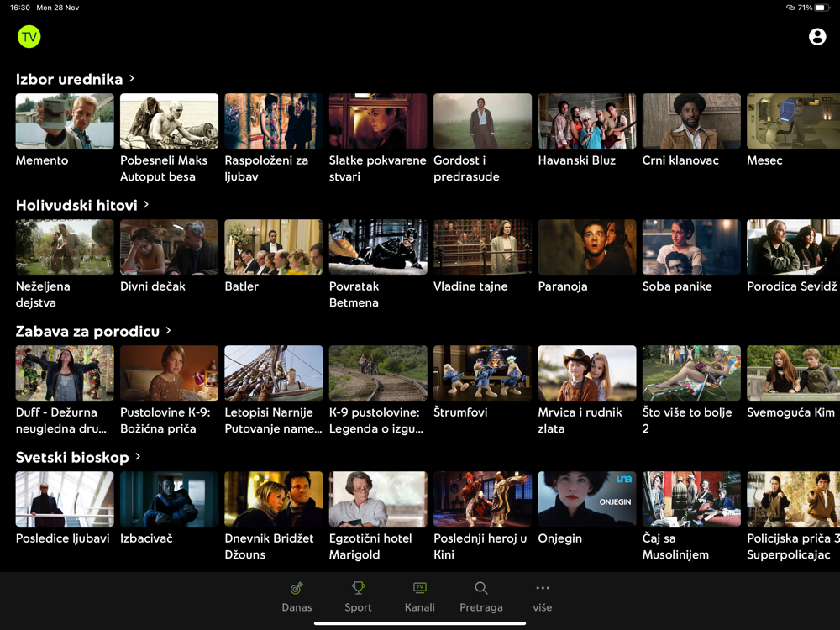Image resolution: width=840 pixels, height=630 pixels.
Task: Open the više tab label
Action: click(542, 607)
